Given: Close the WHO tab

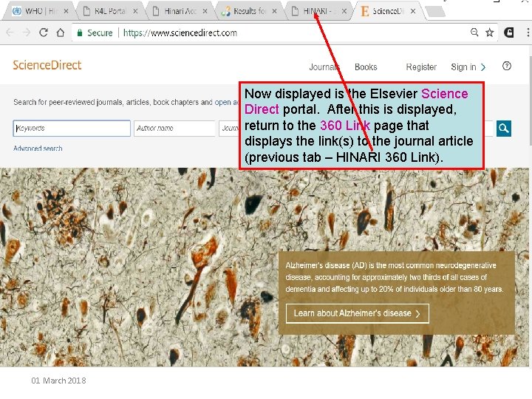Looking at the screenshot, I should (x=66, y=11).
